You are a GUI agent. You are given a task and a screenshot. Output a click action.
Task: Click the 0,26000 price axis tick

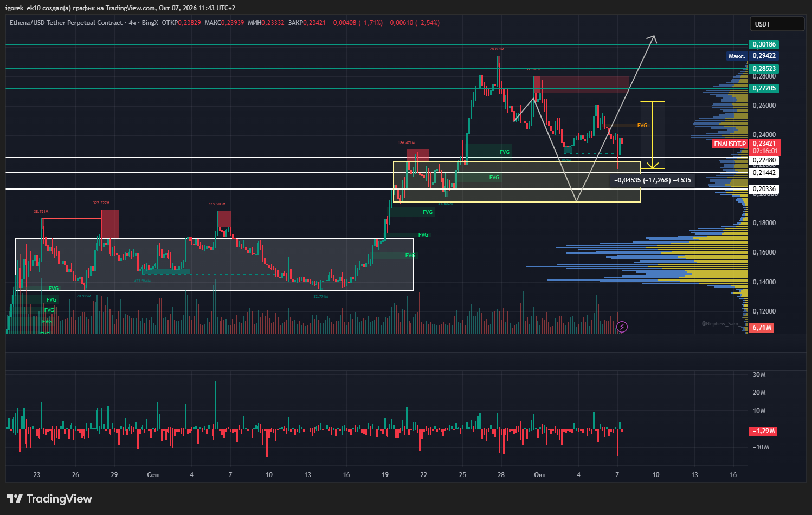pyautogui.click(x=764, y=106)
